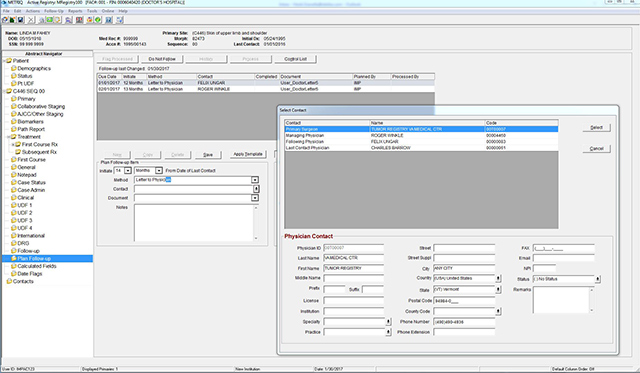Open the Reports menu

click(75, 11)
